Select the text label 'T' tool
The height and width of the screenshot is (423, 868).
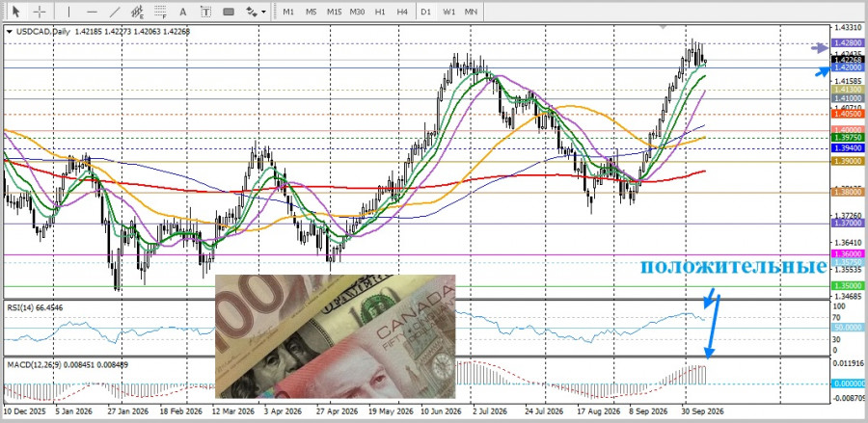(x=205, y=11)
